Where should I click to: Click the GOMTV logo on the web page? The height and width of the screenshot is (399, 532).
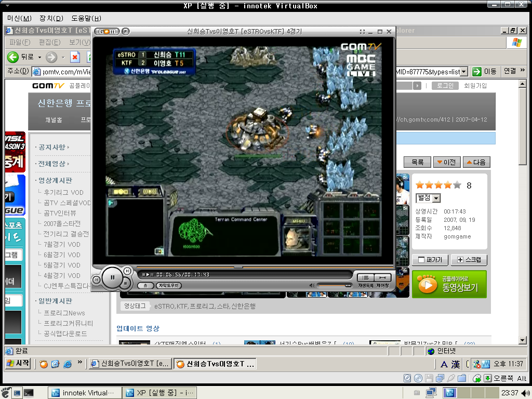(x=48, y=86)
